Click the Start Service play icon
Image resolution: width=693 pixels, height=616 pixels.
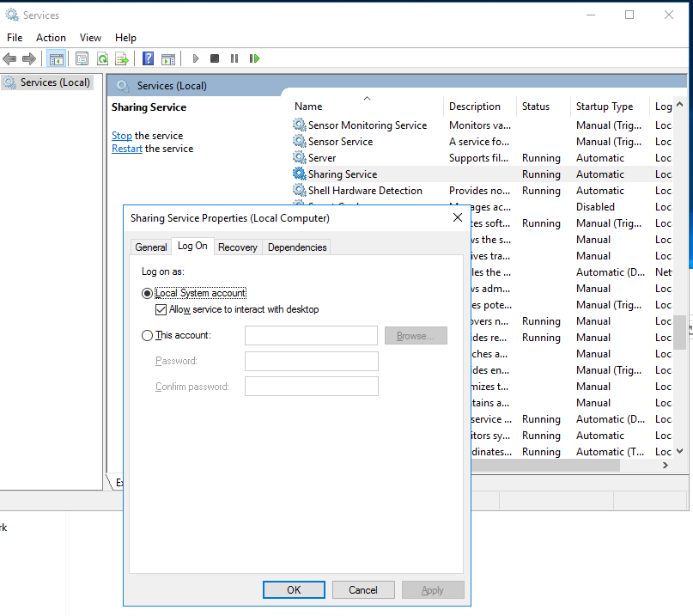coord(196,58)
